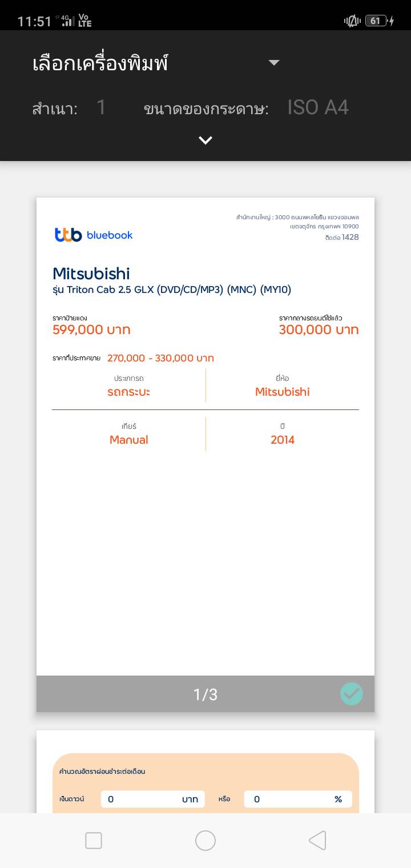The image size is (411, 868).
Task: Tap the 'สำเนา' copies label
Action: pos(55,108)
